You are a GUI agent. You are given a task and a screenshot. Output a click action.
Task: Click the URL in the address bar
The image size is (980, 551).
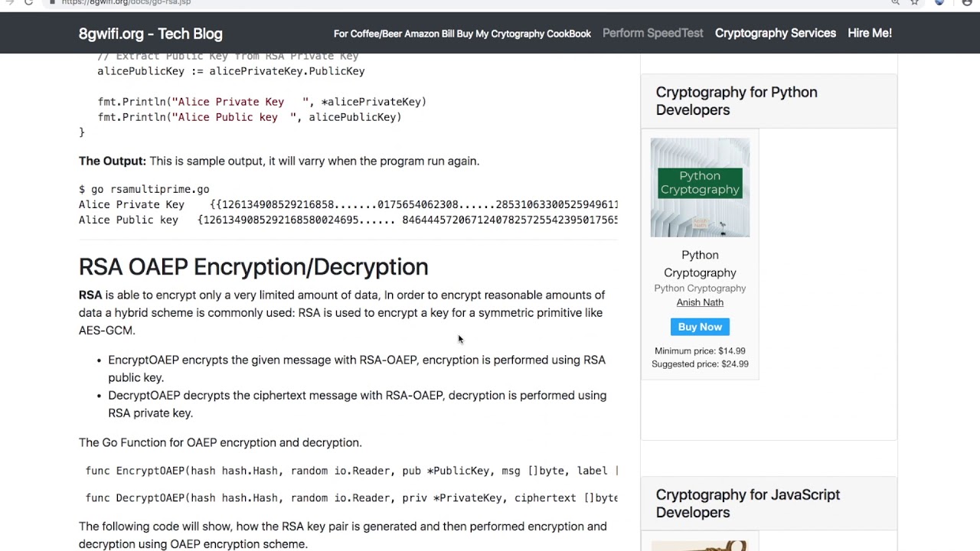tap(126, 2)
